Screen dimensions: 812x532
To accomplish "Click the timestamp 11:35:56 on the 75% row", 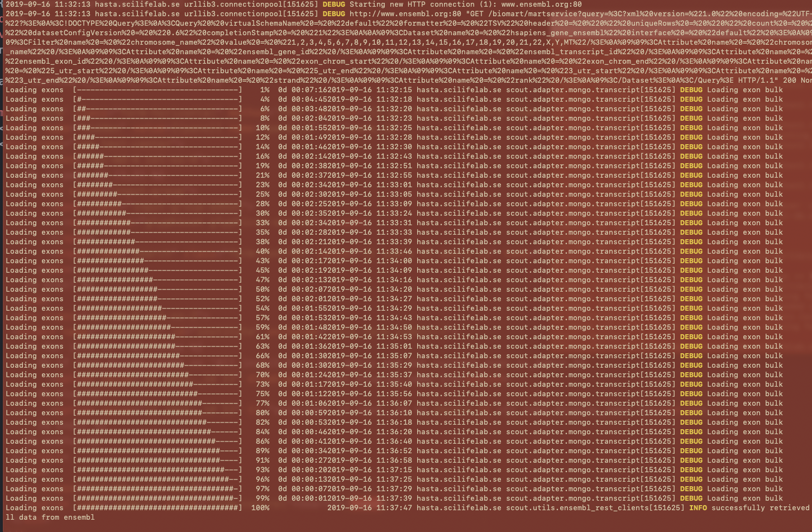I will click(x=394, y=394).
